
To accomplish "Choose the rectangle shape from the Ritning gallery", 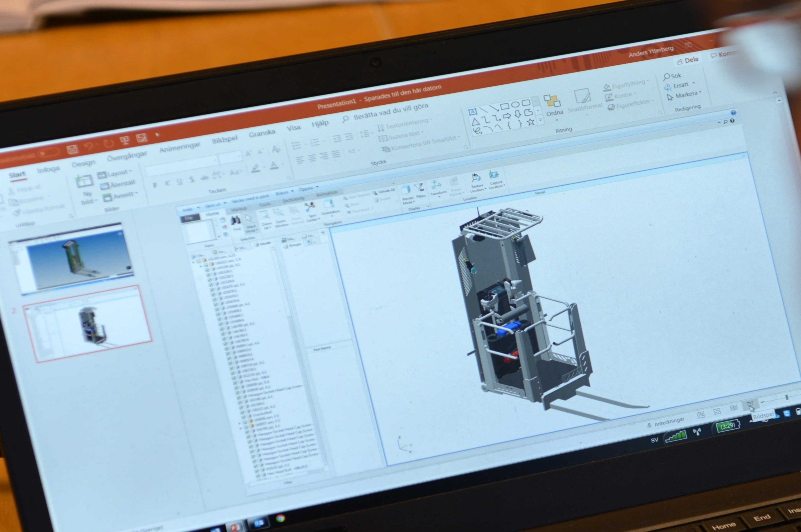I will (x=504, y=106).
